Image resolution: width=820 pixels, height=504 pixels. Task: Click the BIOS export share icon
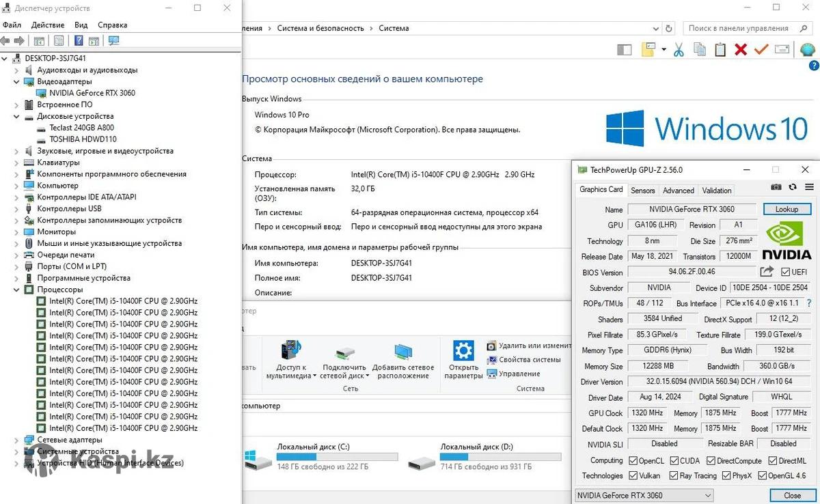pyautogui.click(x=767, y=272)
